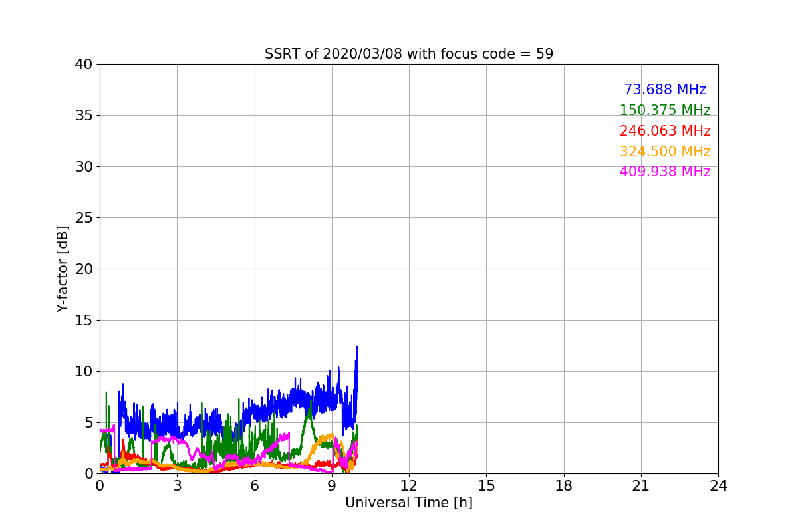
Task: Click the y-axis tick label 15
Action: (83, 321)
